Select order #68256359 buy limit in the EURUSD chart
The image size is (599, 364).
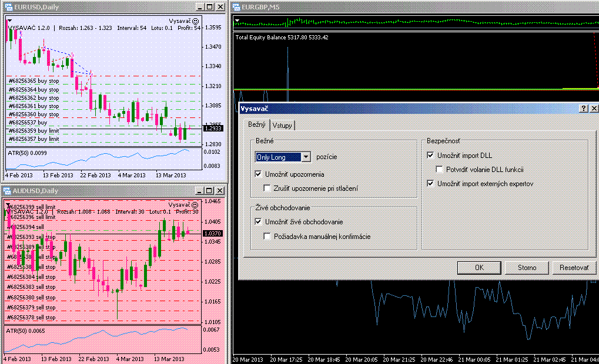coord(34,130)
